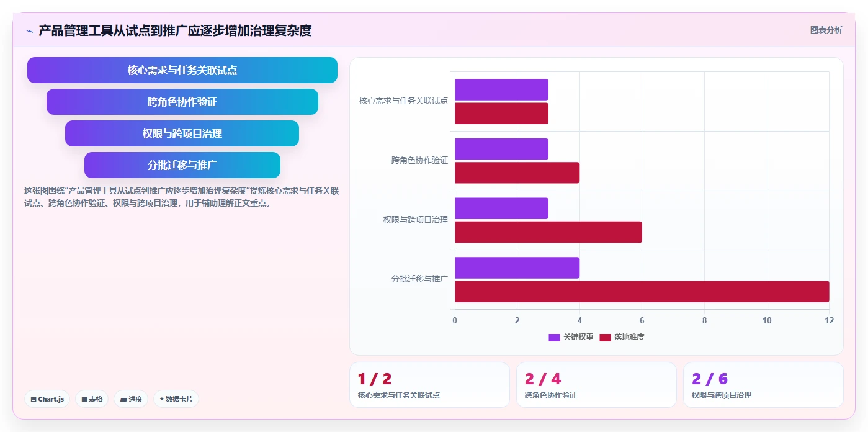Select the 分批迁移与推广 funnel stage
This screenshot has height=432, width=868.
tap(182, 165)
